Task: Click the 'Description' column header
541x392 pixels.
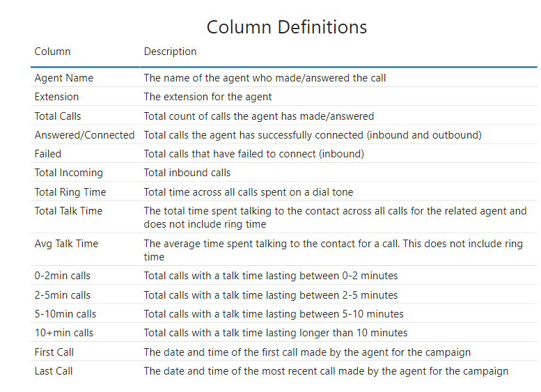Action: pos(170,52)
